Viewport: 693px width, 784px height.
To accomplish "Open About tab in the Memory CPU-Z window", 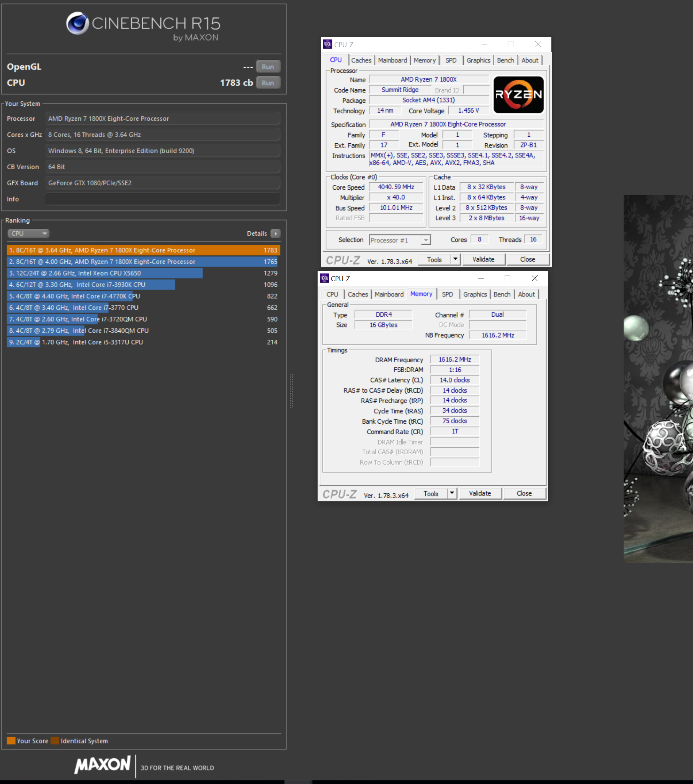I will coord(526,294).
